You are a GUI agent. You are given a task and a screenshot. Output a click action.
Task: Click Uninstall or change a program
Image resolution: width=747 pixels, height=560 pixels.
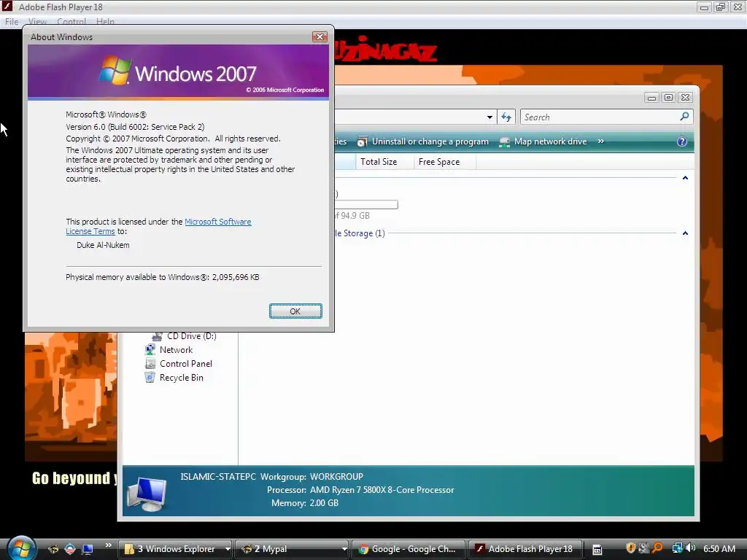[x=424, y=141]
